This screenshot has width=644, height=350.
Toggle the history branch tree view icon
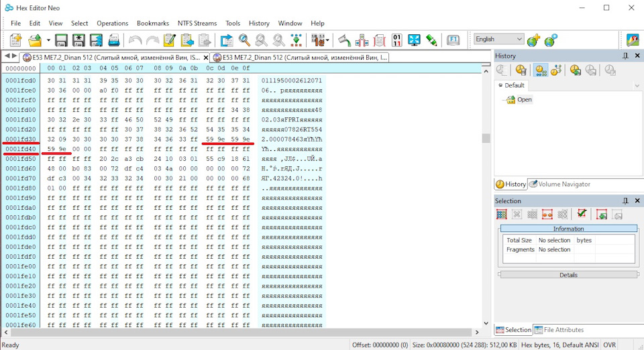tap(556, 70)
